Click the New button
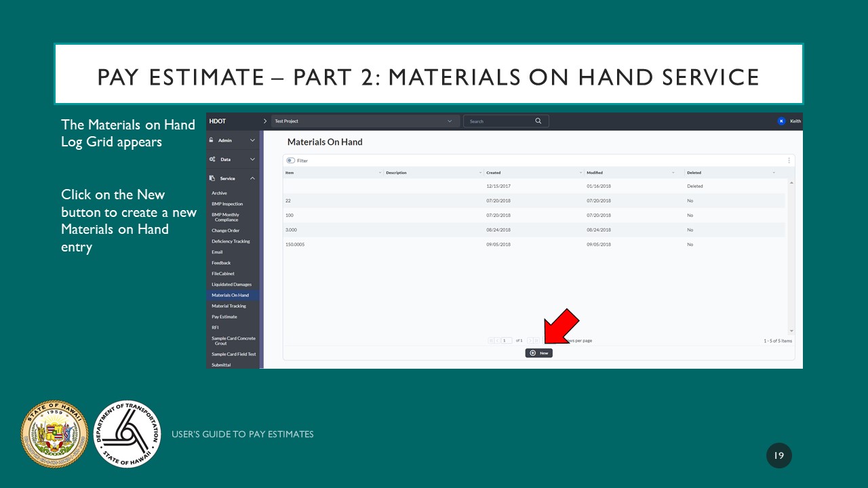Screen dimensions: 868x488 [539, 353]
